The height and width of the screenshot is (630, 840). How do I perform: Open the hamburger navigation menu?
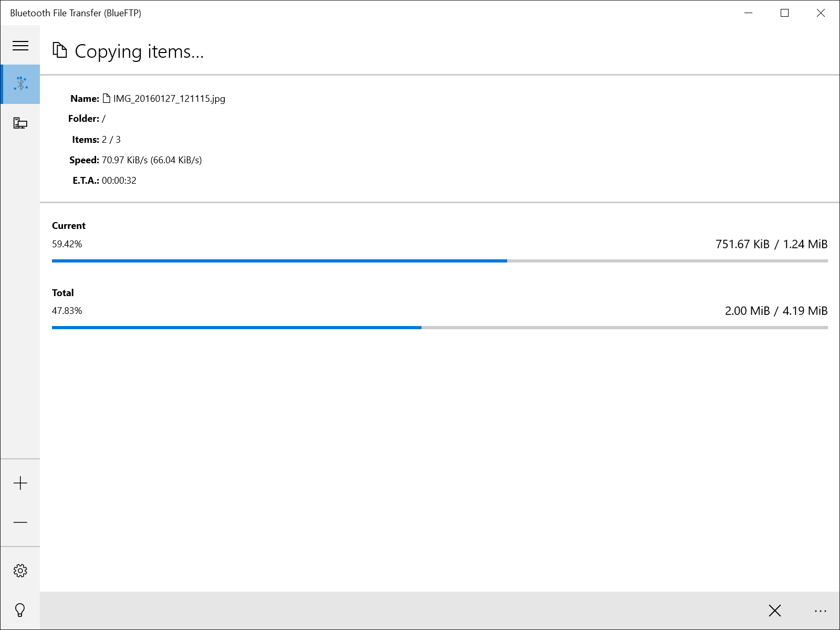click(20, 46)
